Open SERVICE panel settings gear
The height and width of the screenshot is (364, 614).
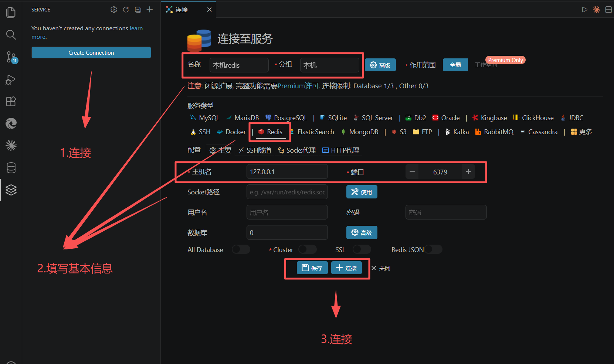[114, 10]
